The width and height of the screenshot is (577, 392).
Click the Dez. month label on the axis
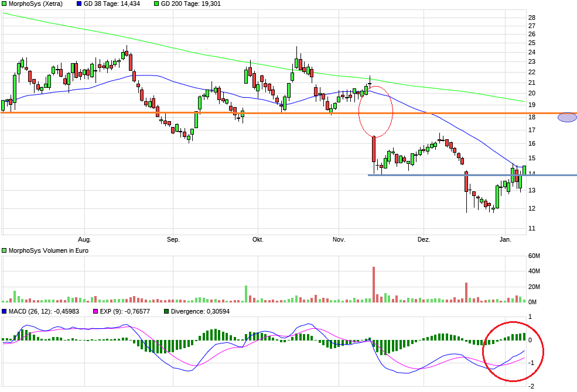424,239
